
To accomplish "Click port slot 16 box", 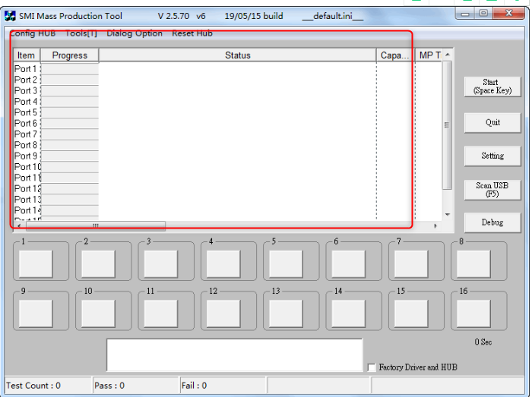I will (x=473, y=314).
